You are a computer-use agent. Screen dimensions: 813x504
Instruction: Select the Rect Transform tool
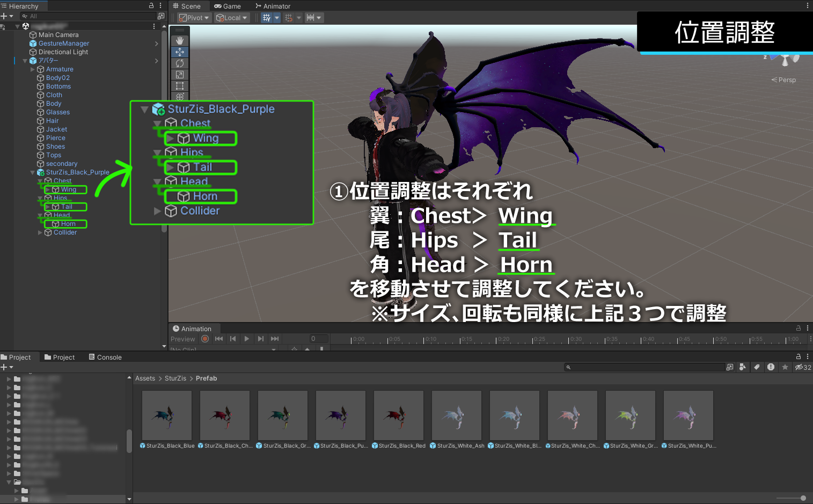(180, 85)
